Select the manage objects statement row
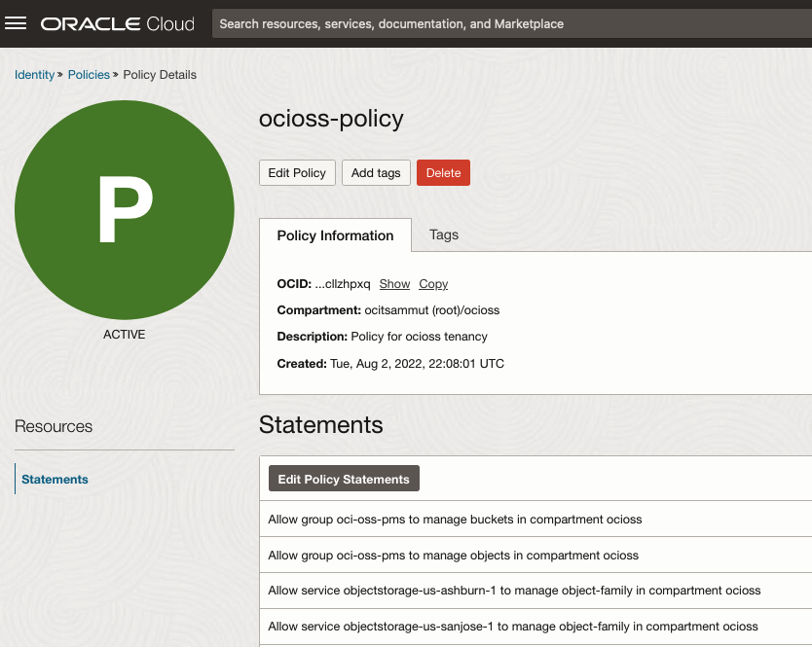The image size is (812, 647). click(x=451, y=555)
